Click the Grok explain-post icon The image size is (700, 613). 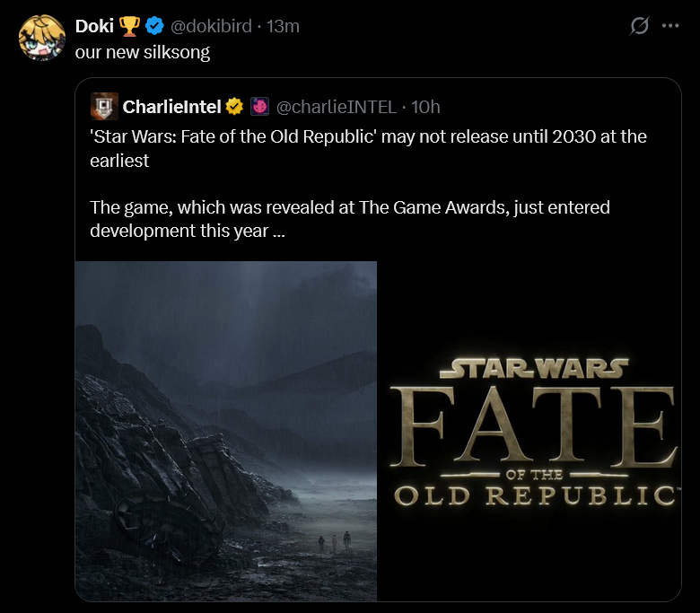click(639, 25)
